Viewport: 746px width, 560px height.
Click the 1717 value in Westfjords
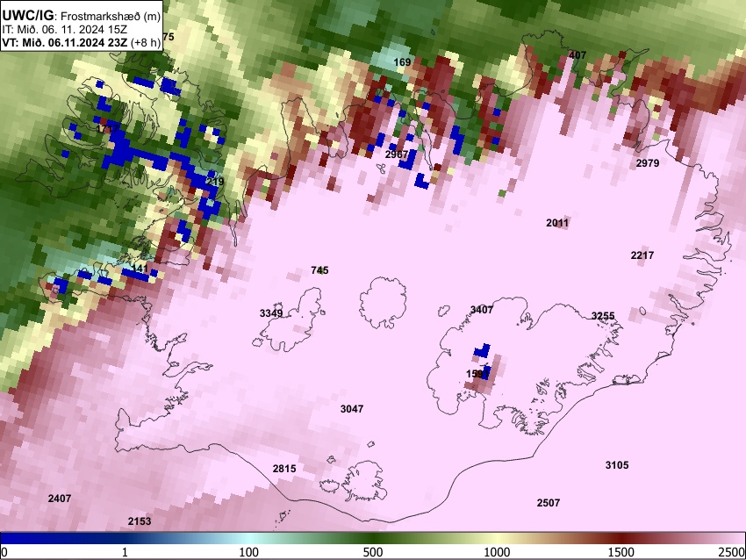(x=107, y=129)
